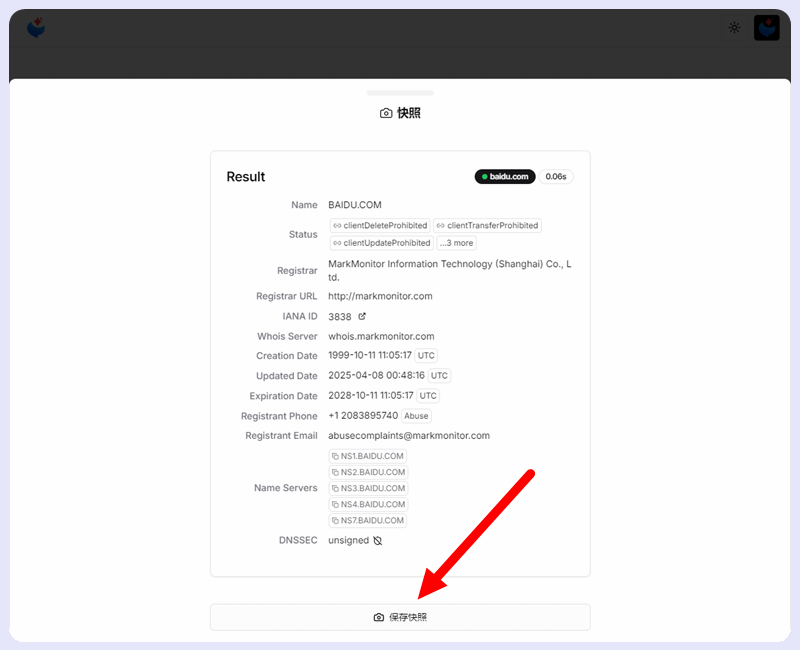Click the 0.06s query time badge
This screenshot has height=650, width=800.
coord(556,177)
